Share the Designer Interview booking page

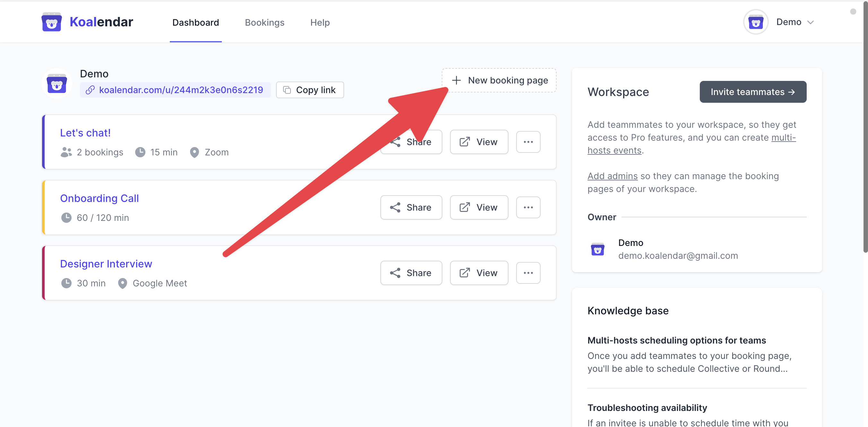pyautogui.click(x=411, y=273)
